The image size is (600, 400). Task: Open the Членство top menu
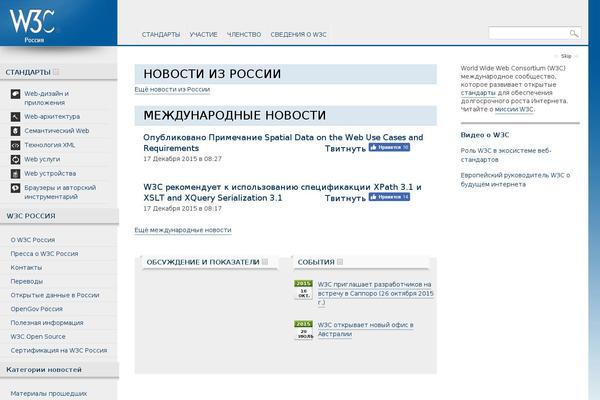pos(244,34)
